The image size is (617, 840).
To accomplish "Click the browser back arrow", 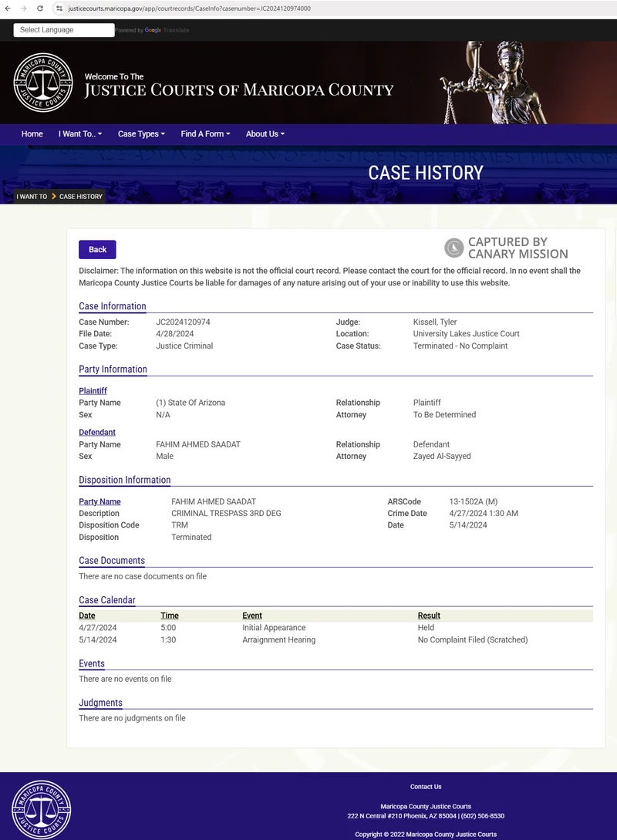I will tap(8, 8).
